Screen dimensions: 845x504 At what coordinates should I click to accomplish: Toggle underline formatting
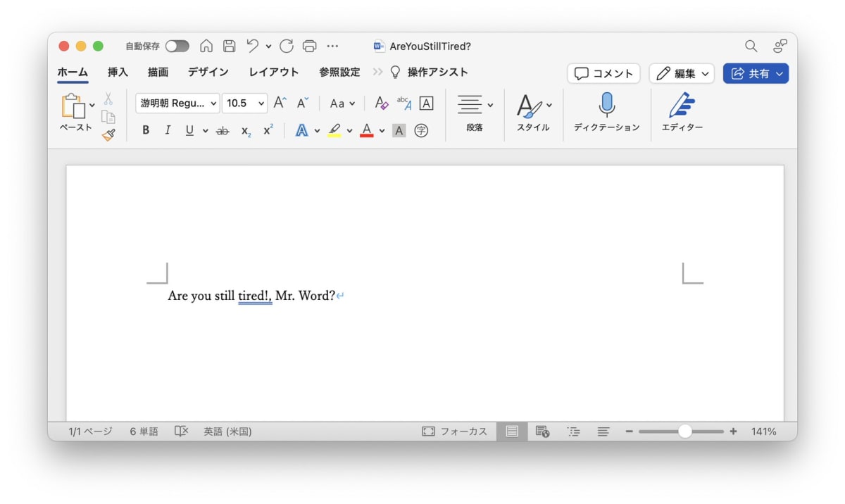189,131
